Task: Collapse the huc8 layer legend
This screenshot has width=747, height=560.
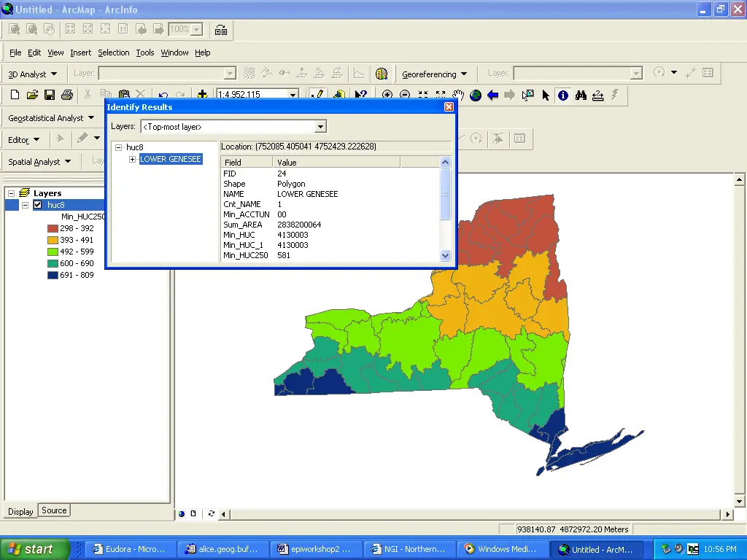Action: (26, 205)
